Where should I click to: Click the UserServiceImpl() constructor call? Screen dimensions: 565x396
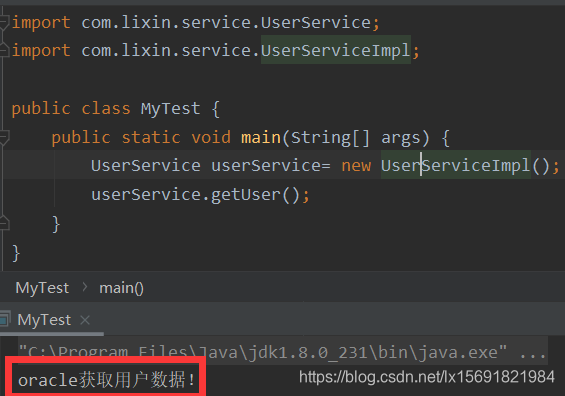tap(465, 166)
